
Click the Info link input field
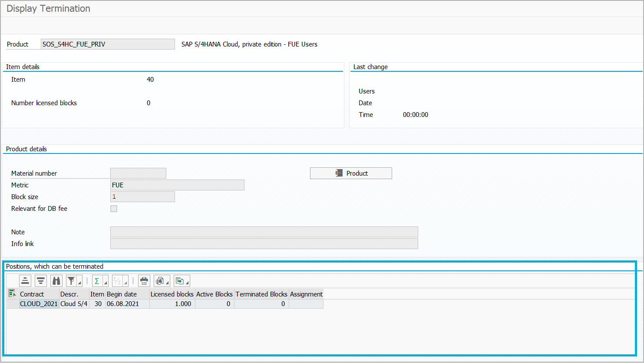tap(264, 243)
